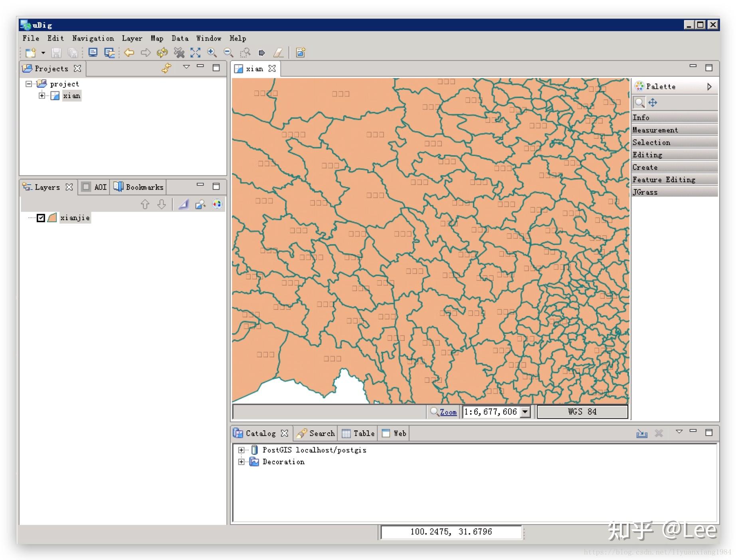
Task: Expand the Decoration catalog node
Action: coord(241,462)
